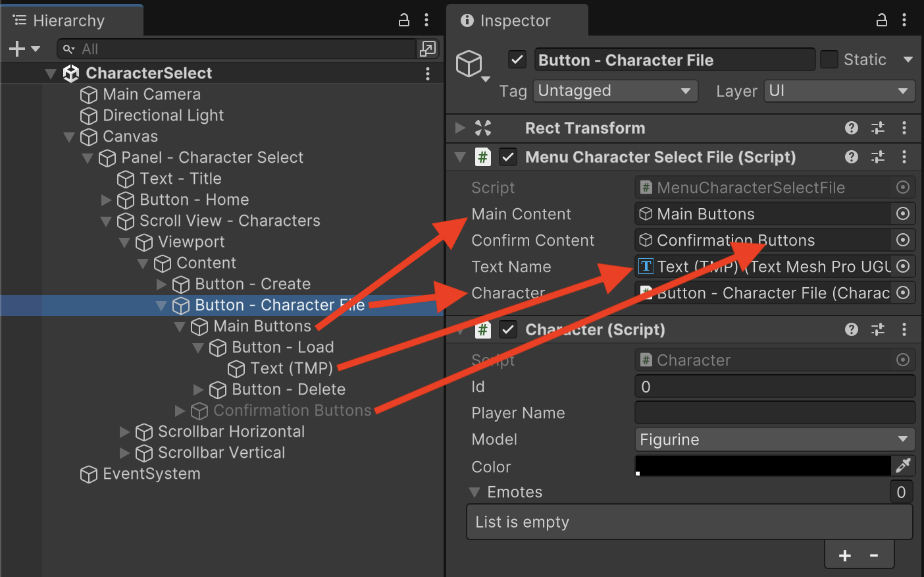Click object picker for Main Content field
Image resolution: width=924 pixels, height=577 pixels.
903,213
